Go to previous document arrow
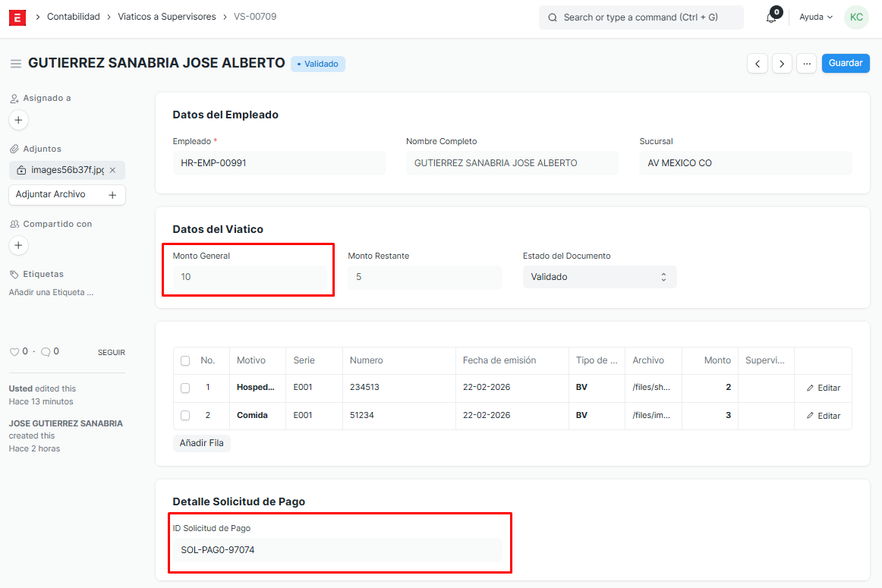 757,64
